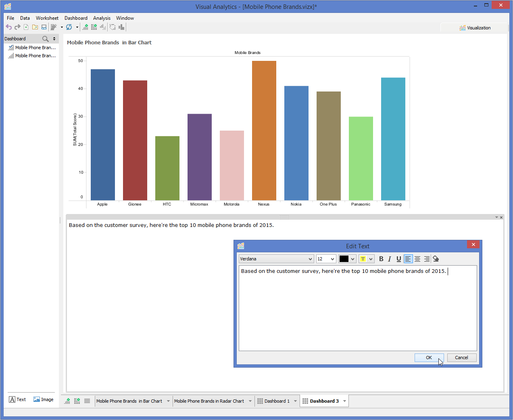Viewport: 513px width, 420px height.
Task: Click the Redo arrow in toolbar
Action: pos(17,27)
